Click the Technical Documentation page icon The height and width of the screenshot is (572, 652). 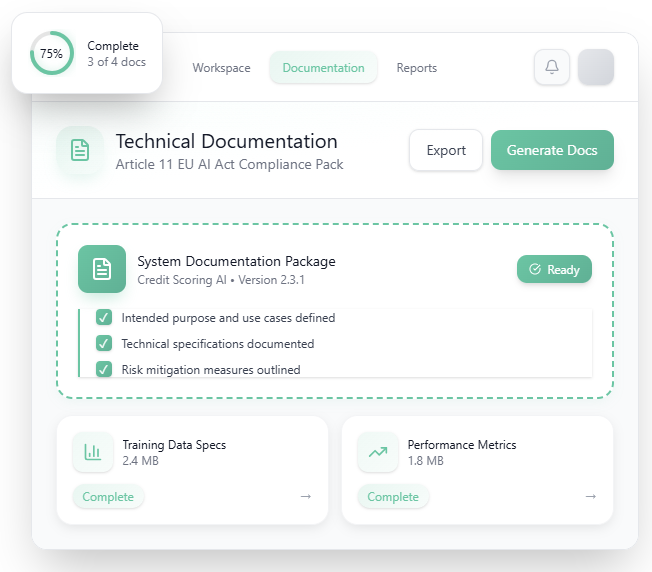click(80, 150)
